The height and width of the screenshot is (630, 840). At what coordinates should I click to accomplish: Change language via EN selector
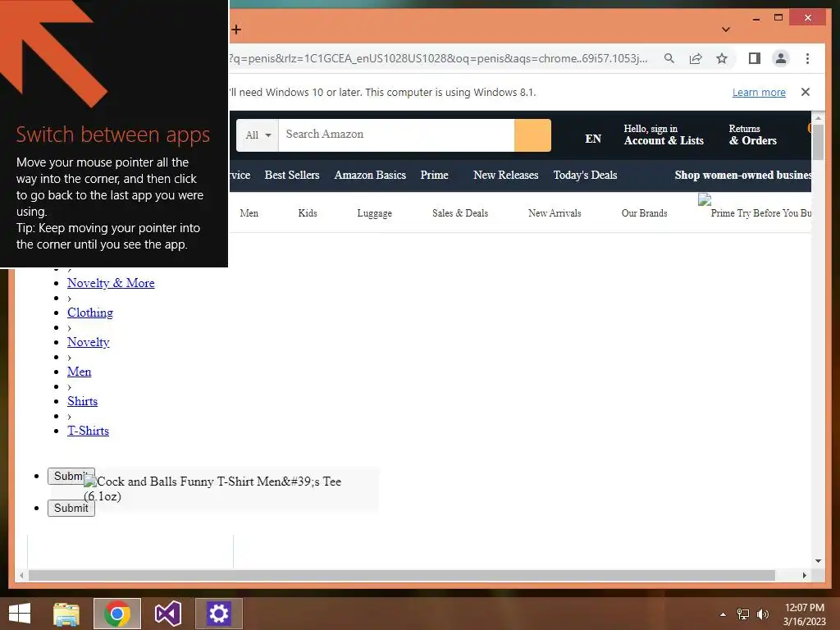pyautogui.click(x=593, y=139)
